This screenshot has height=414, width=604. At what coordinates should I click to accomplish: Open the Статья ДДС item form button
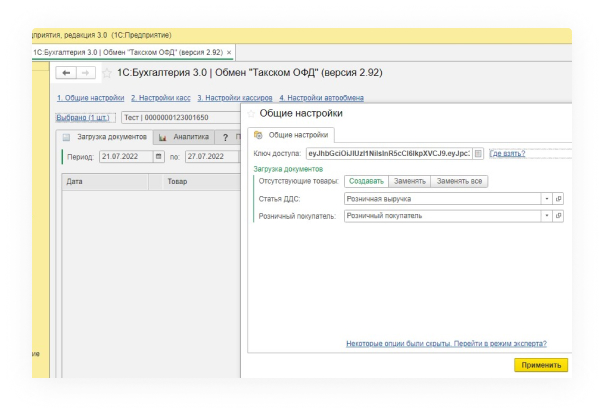[559, 199]
